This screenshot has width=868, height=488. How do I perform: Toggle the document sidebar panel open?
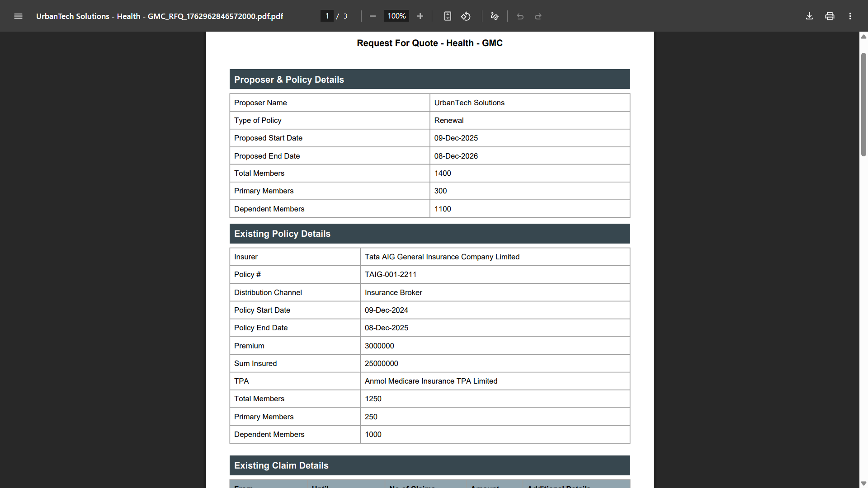click(x=18, y=16)
